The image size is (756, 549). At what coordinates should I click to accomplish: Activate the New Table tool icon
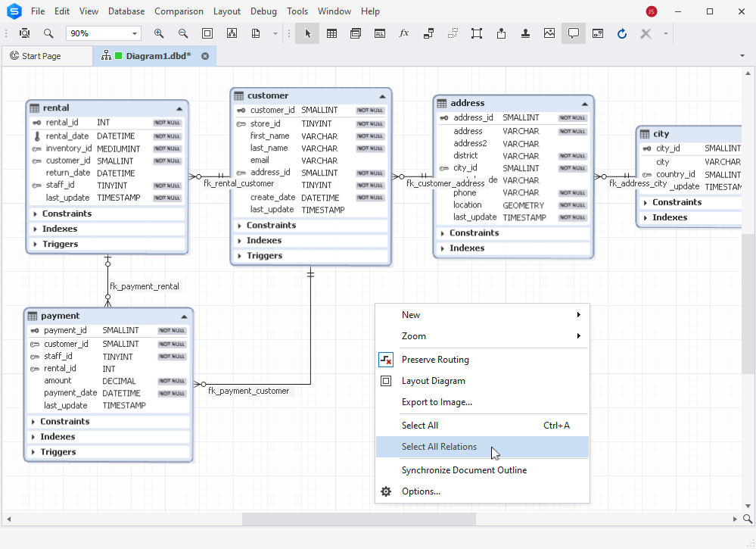click(331, 33)
